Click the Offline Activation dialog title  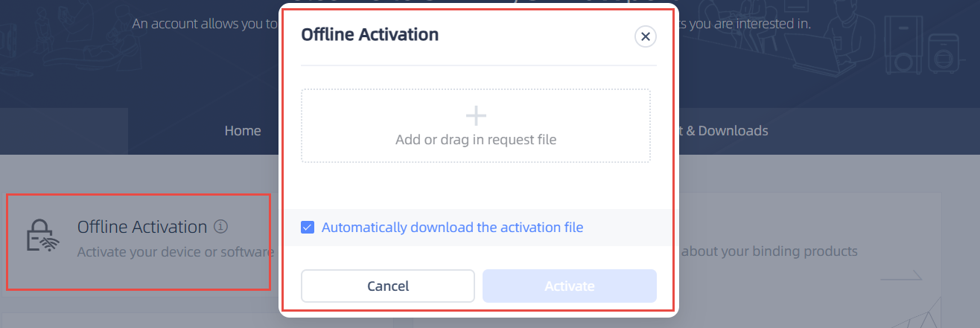pos(369,34)
